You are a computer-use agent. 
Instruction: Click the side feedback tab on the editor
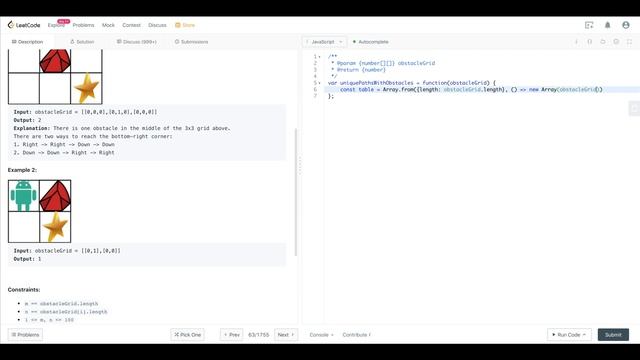[x=634, y=109]
